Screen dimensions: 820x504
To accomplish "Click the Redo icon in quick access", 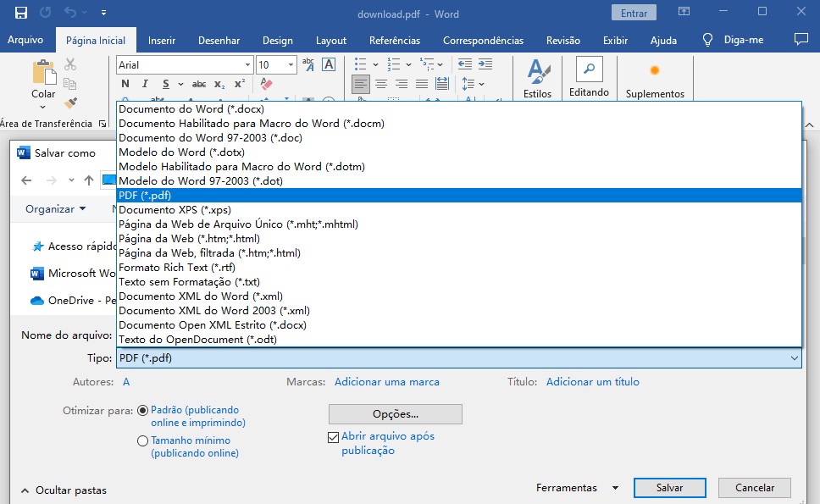I will coord(46,13).
